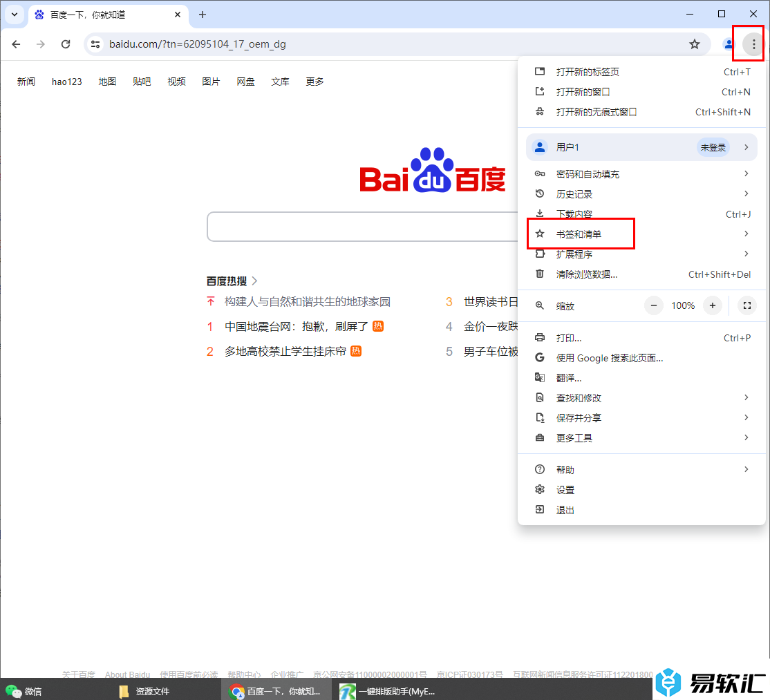Open the 文库 link
The height and width of the screenshot is (700, 770).
tap(281, 82)
